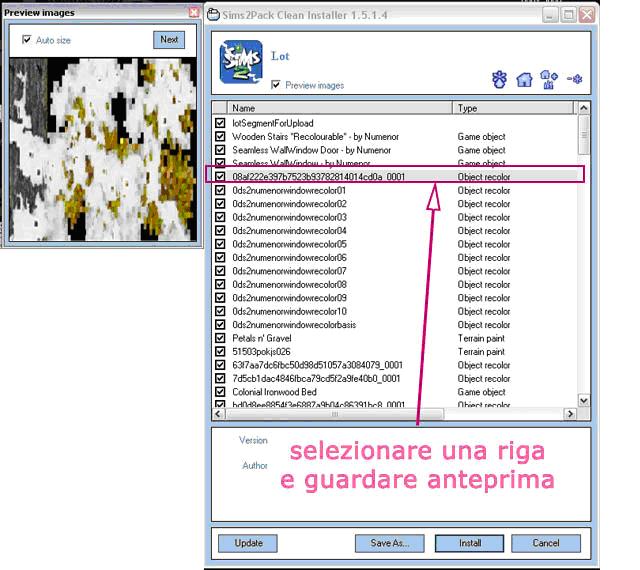The width and height of the screenshot is (640, 570).
Task: Click the arrow paw icon at far right
Action: coord(575,79)
